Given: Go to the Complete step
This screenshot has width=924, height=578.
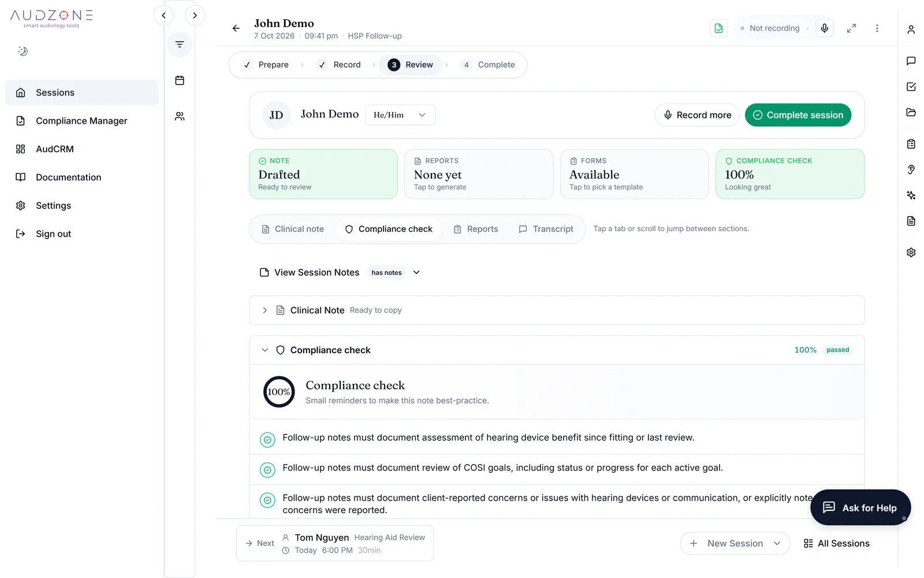Looking at the screenshot, I should point(488,65).
